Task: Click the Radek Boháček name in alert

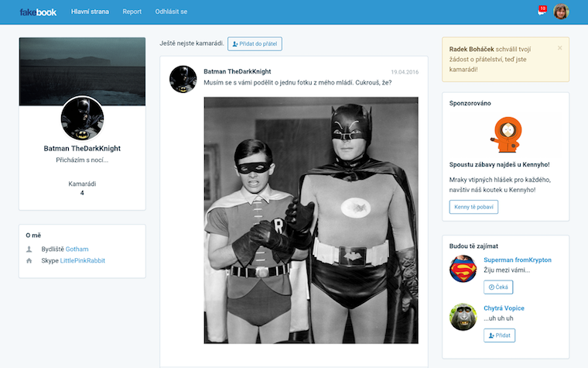Action: point(471,49)
